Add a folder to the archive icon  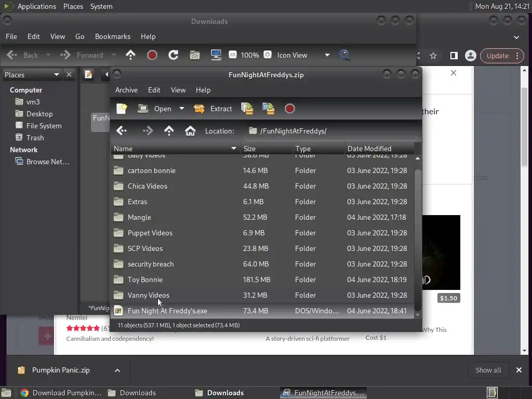[x=269, y=109]
